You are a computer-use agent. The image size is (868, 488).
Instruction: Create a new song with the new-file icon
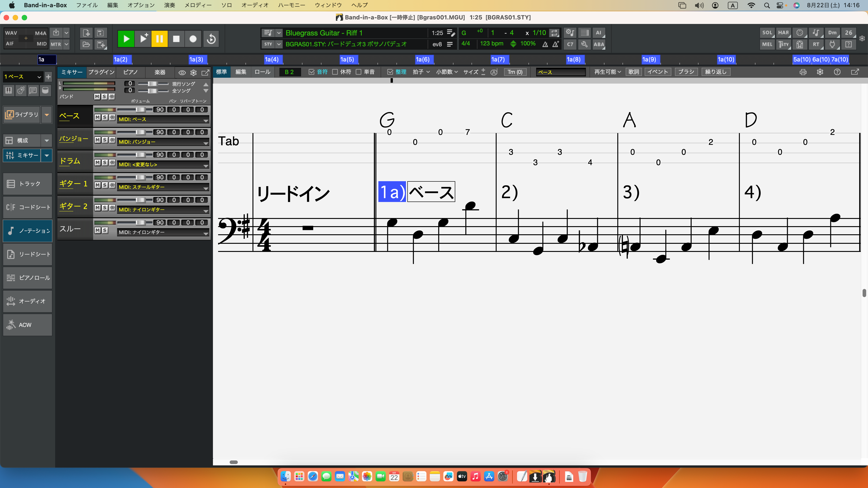(x=86, y=33)
